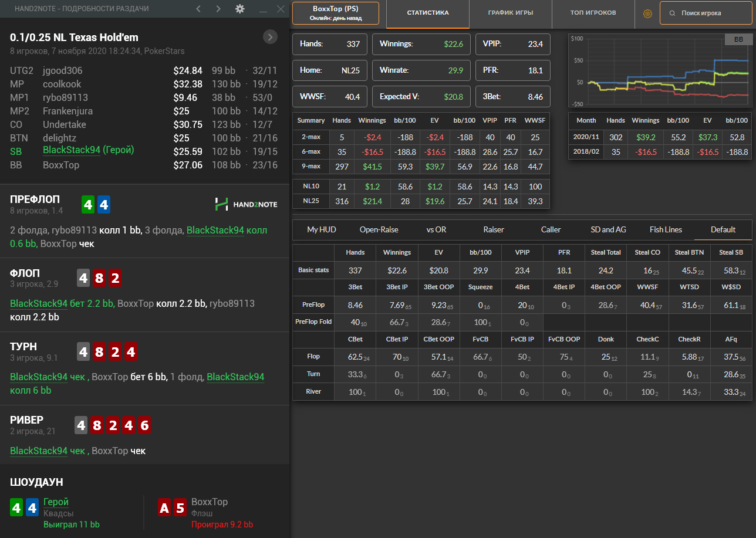Select player Frankenjura in the list
The image size is (756, 538).
[x=67, y=111]
